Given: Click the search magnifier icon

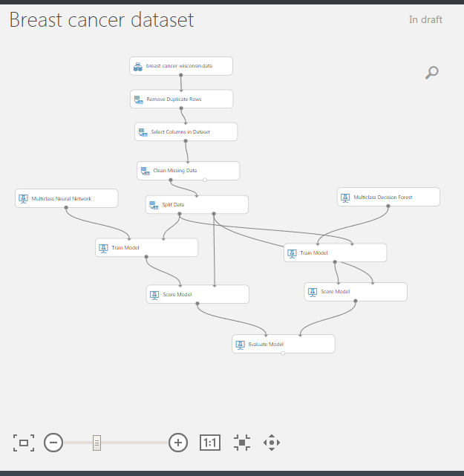Looking at the screenshot, I should (x=432, y=73).
